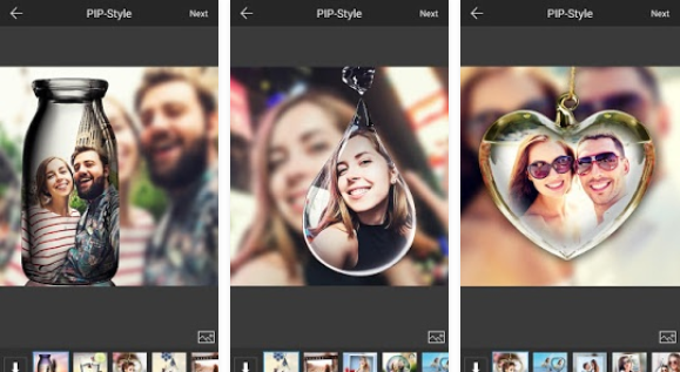Image resolution: width=680 pixels, height=372 pixels.
Task: Select second frame thumbnail on bottle screen
Action: tap(90, 362)
